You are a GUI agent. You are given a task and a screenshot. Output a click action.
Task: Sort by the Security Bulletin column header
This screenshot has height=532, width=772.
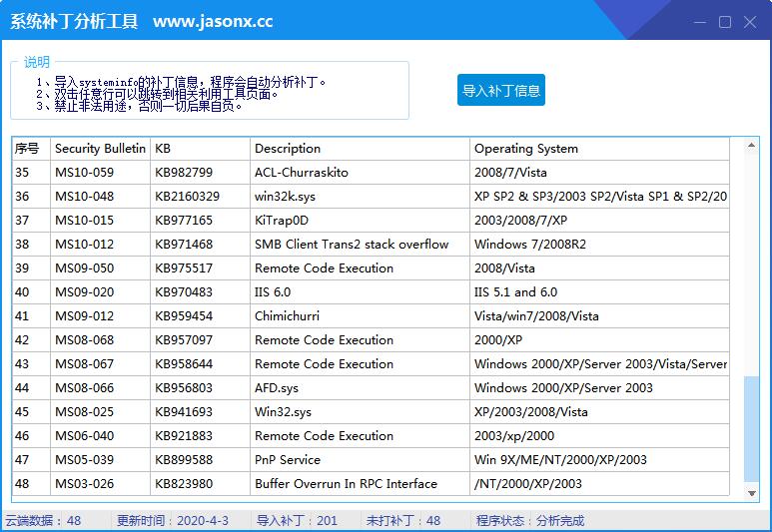[100, 149]
